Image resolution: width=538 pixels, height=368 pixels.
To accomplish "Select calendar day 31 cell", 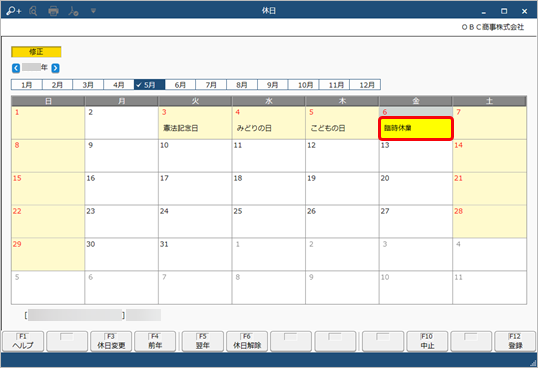I will tap(195, 254).
